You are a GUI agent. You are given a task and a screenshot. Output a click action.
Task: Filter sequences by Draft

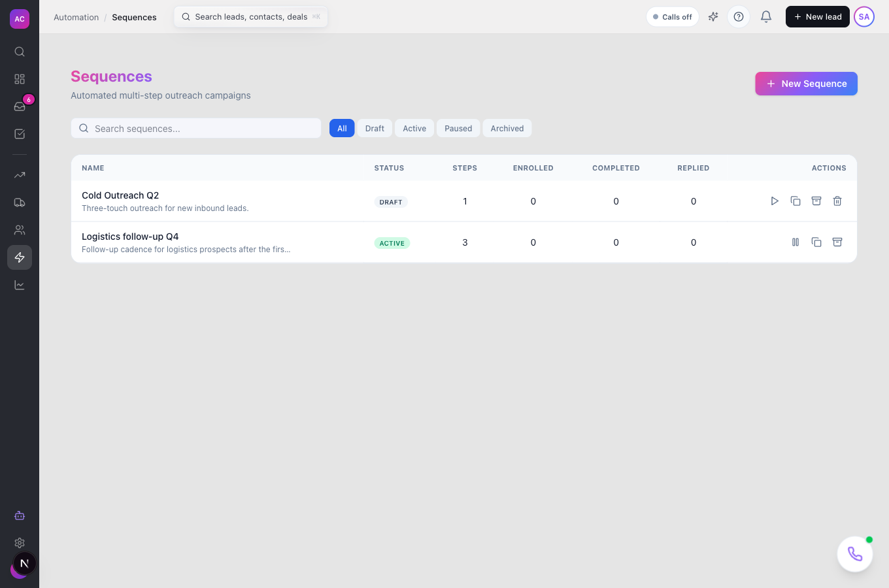(375, 128)
